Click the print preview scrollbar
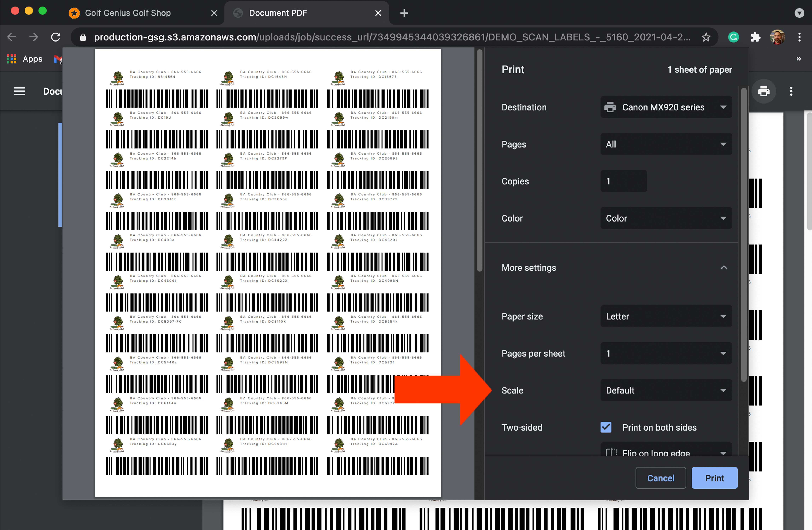Viewport: 812px width, 530px height. pos(479,160)
